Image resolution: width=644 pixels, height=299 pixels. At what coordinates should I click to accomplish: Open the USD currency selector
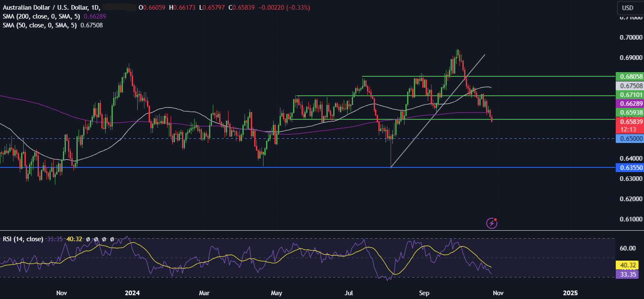(628, 8)
